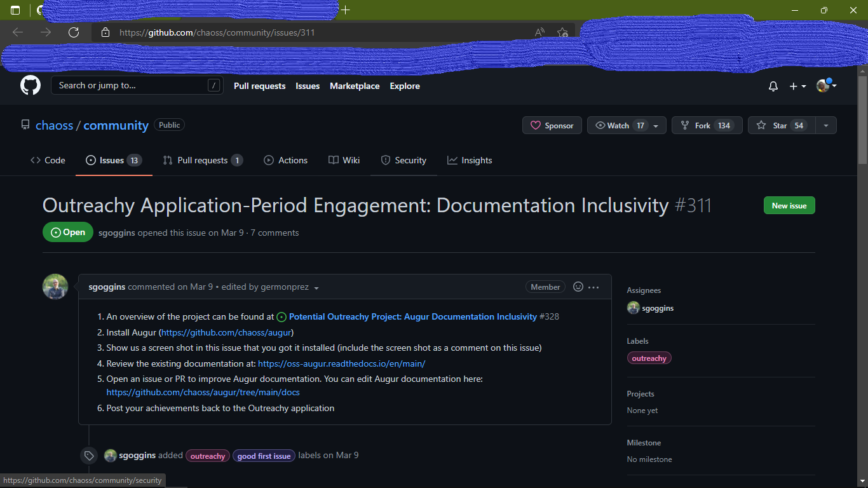Image resolution: width=868 pixels, height=488 pixels.
Task: Switch to the Code tab
Action: point(48,160)
